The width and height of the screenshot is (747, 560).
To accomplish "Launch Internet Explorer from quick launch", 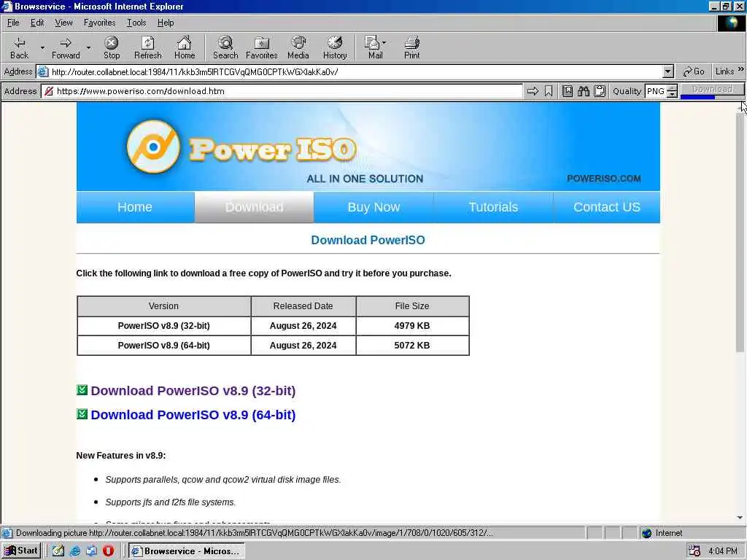I will coord(75,551).
